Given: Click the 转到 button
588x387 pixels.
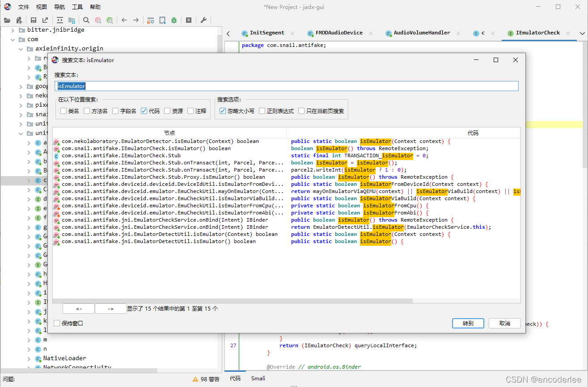Looking at the screenshot, I should click(x=468, y=323).
